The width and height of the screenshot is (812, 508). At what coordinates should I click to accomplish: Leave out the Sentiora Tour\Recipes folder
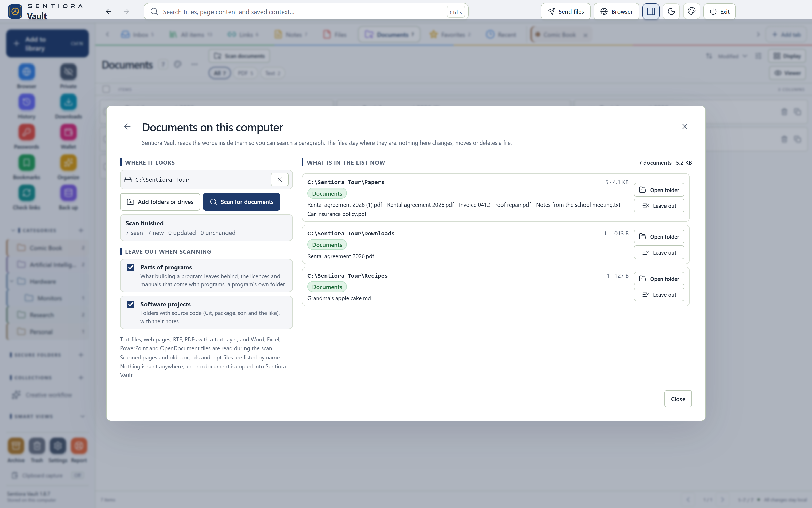tap(659, 295)
